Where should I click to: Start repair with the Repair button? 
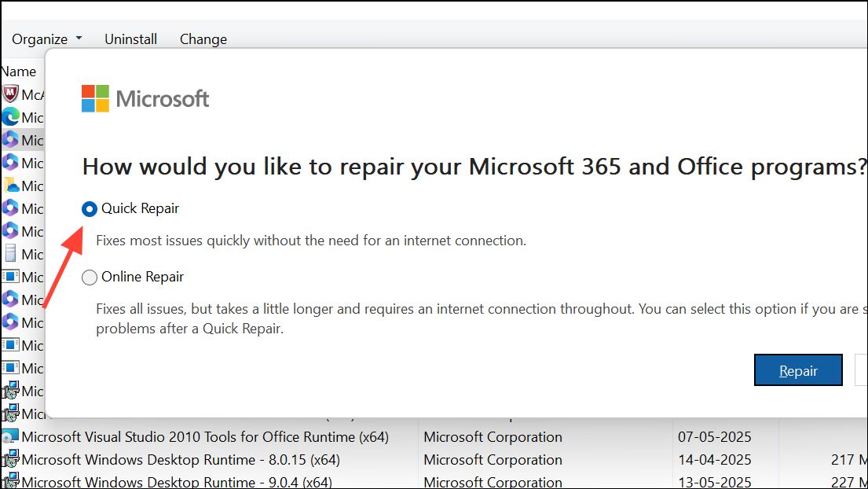click(798, 370)
